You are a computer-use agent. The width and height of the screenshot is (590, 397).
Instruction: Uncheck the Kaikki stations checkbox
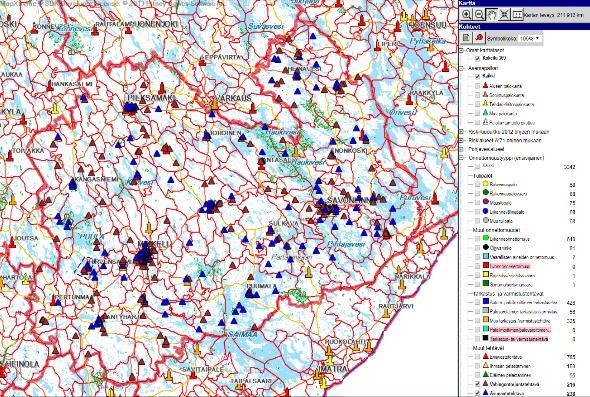tap(477, 76)
